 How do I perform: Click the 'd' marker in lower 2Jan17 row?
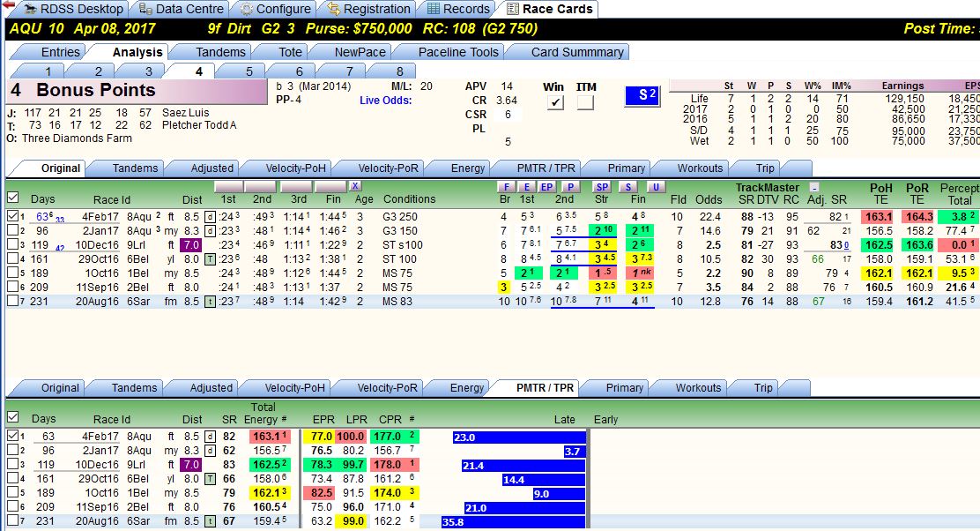211,451
